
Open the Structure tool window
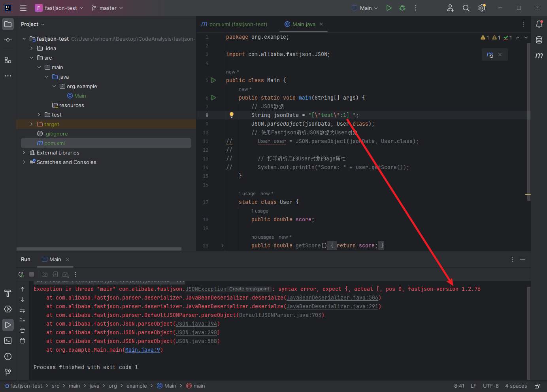[x=8, y=60]
